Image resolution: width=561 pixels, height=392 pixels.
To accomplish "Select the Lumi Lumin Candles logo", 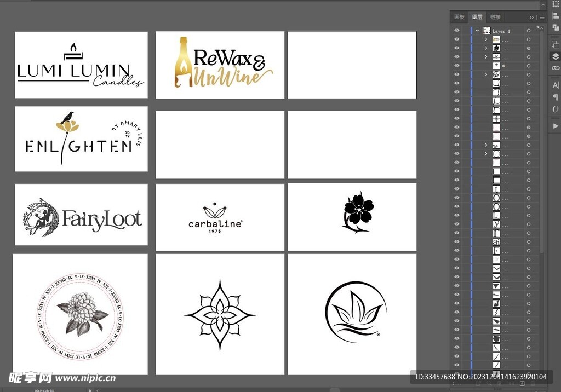I will [x=81, y=65].
